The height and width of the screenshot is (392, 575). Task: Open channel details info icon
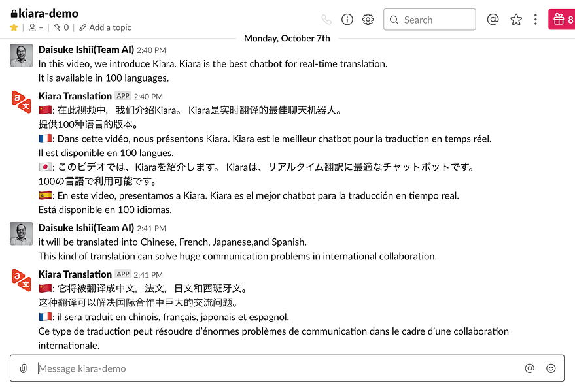tap(347, 20)
